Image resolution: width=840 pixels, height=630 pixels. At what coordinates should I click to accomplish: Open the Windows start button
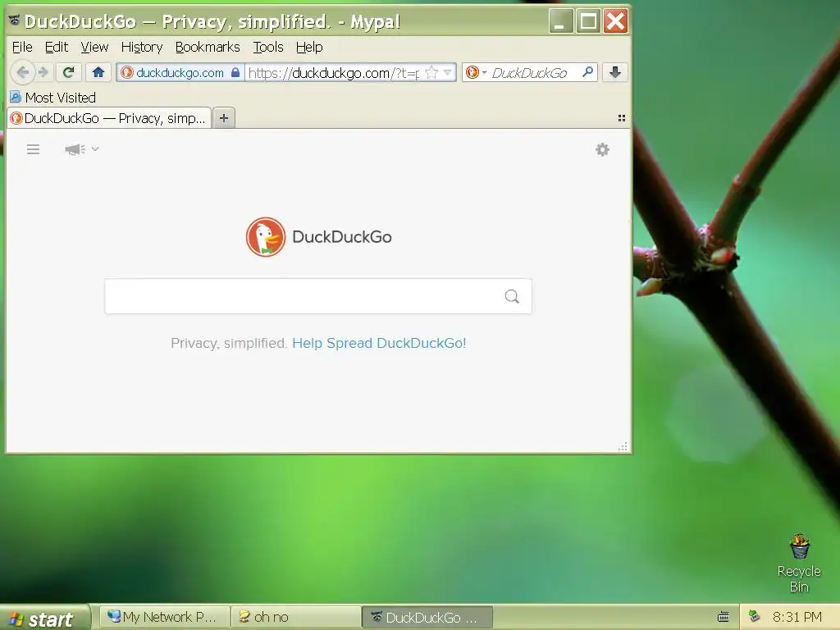(x=44, y=619)
